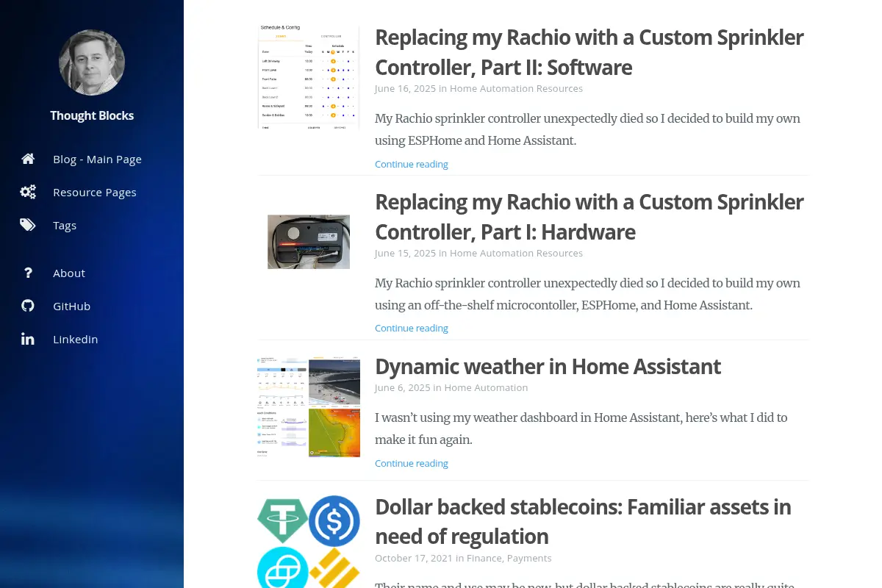Screen dimensions: 882x588
Task: Click the October 17, 2021 date text
Action: pyautogui.click(x=414, y=558)
